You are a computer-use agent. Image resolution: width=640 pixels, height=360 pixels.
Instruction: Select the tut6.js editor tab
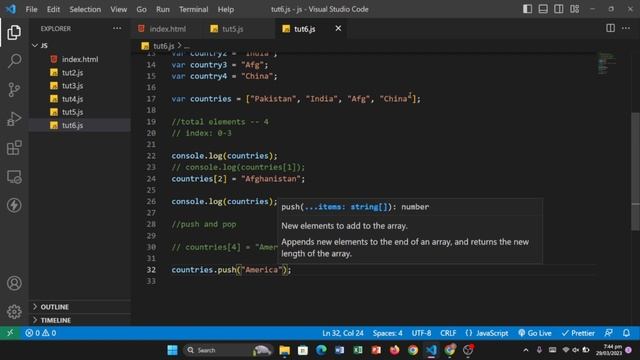[x=304, y=29]
